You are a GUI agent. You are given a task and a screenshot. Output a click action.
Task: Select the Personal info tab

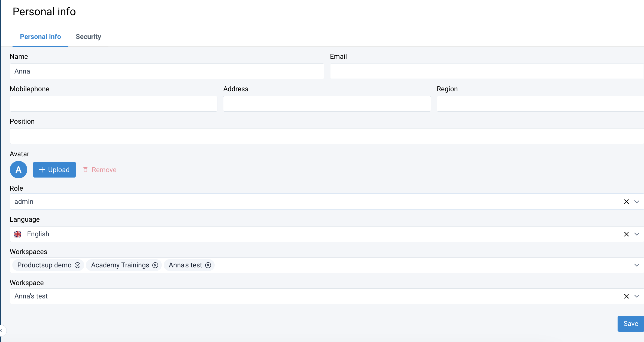tap(40, 37)
